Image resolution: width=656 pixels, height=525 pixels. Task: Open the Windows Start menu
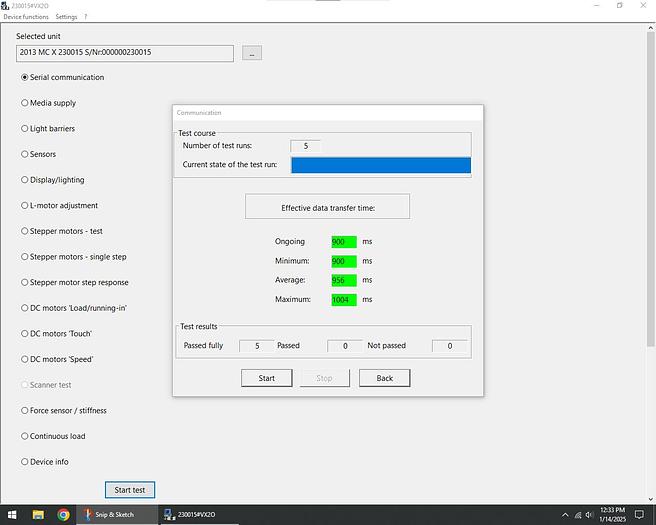pos(10,515)
